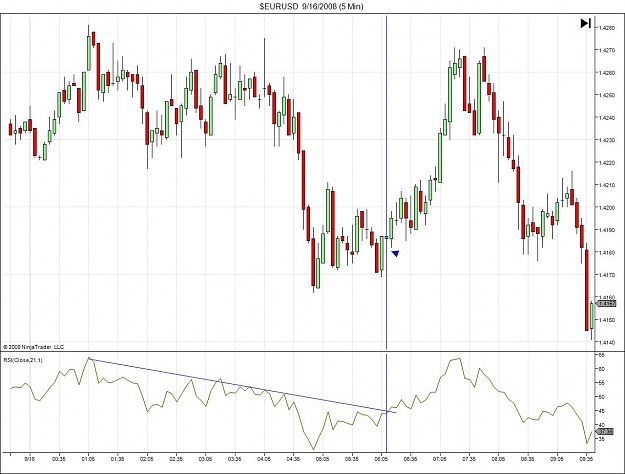The width and height of the screenshot is (625, 474).
Task: Click the 01:35 time axis label
Action: pyautogui.click(x=118, y=459)
